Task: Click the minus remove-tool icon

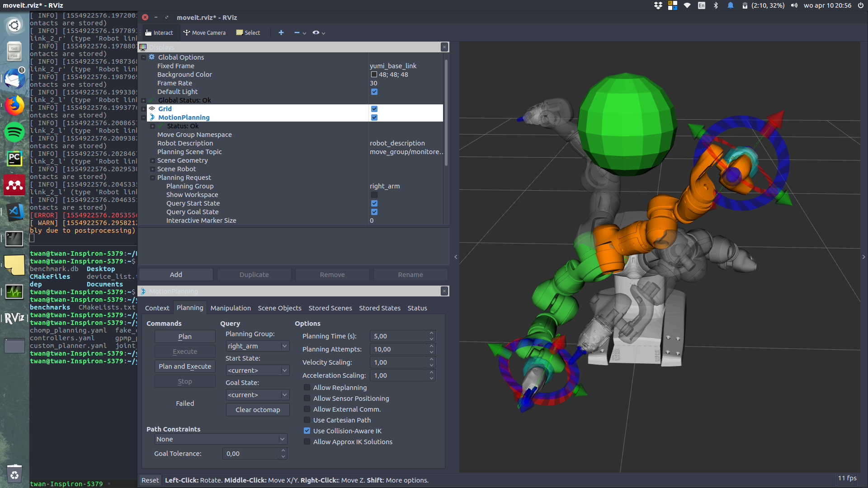Action: click(x=297, y=33)
